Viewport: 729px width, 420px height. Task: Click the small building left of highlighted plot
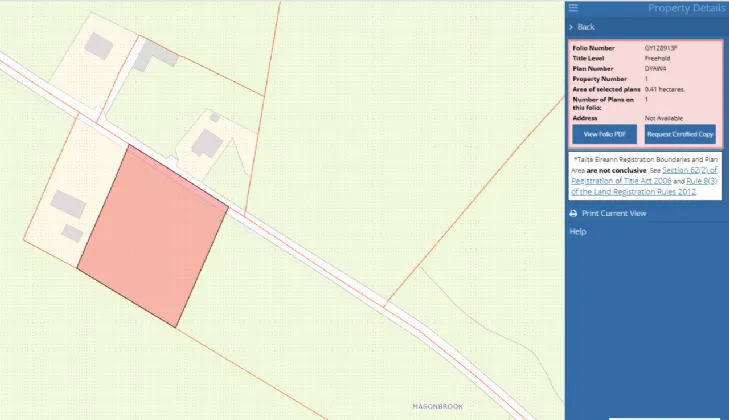coord(72,232)
